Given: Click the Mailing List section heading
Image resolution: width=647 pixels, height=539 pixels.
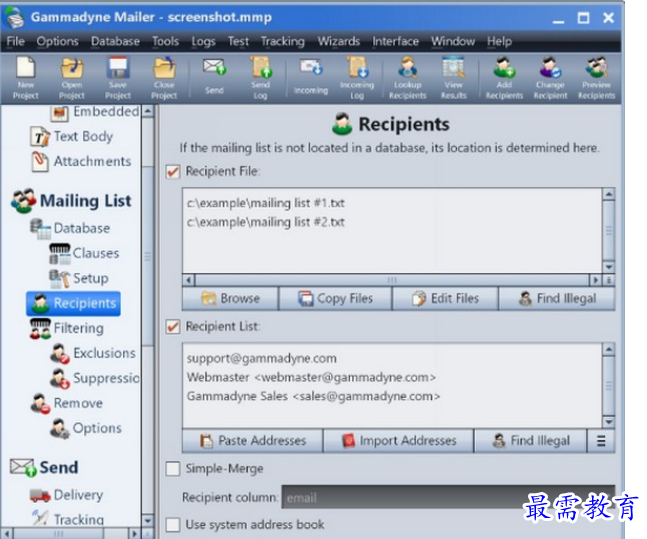Looking at the screenshot, I should pyautogui.click(x=71, y=201).
